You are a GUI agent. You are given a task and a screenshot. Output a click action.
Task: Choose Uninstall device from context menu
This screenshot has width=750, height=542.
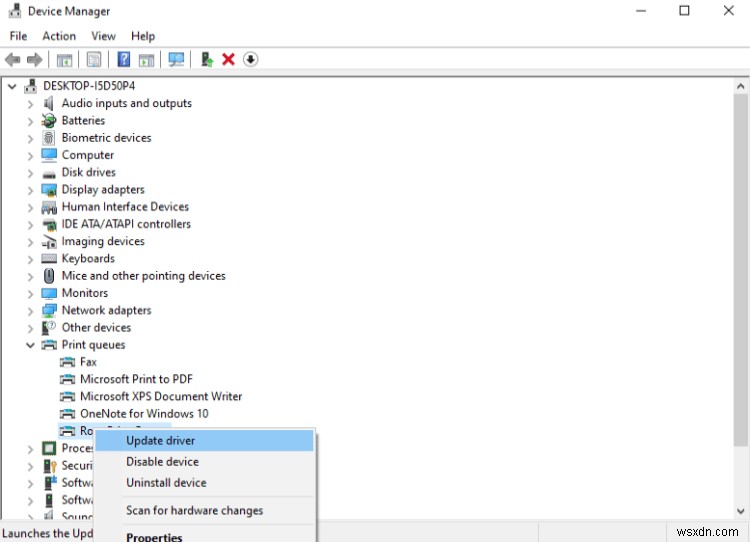coord(204,483)
